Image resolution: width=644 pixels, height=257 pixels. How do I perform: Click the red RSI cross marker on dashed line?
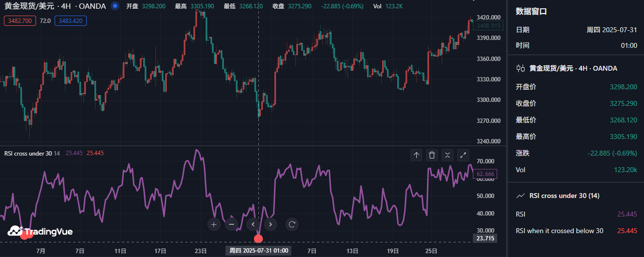258,238
